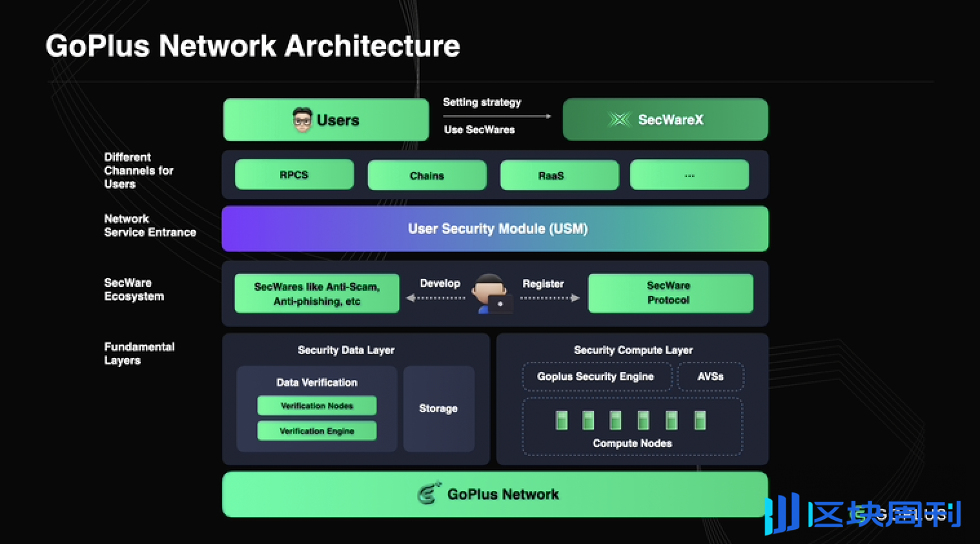This screenshot has height=544, width=980.
Task: Click the SecWares like Anti-Scam box
Action: click(317, 293)
